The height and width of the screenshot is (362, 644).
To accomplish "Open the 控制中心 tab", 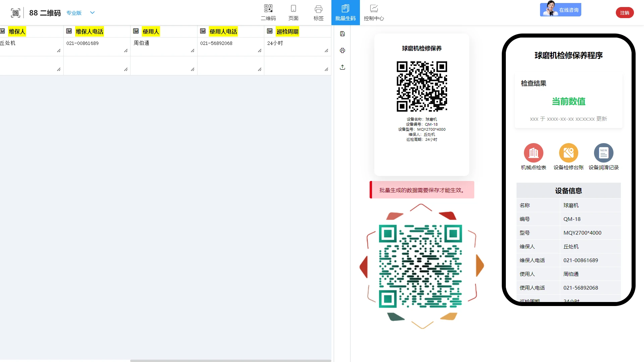I will [374, 13].
